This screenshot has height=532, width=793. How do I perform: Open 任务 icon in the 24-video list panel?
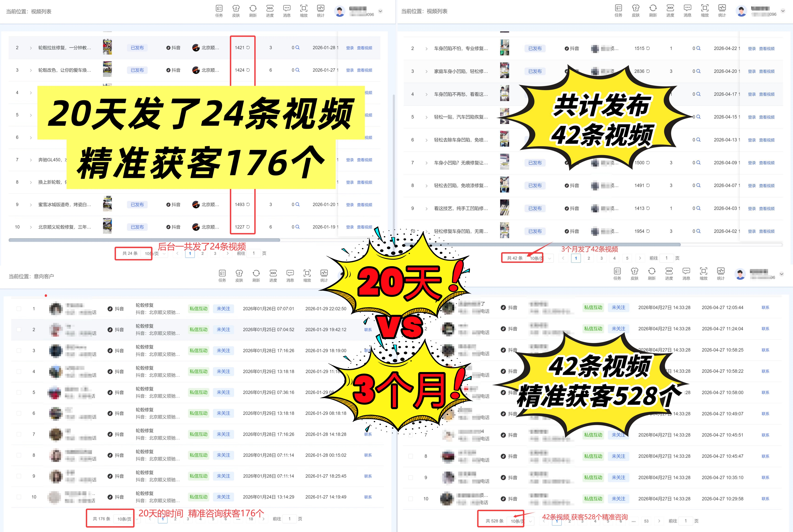coord(219,10)
